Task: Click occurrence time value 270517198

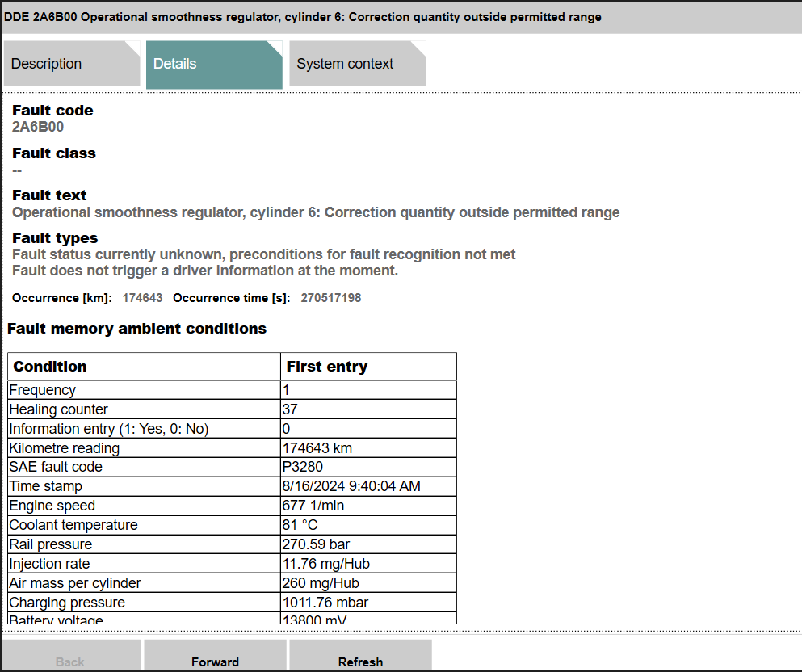Action: 331,298
